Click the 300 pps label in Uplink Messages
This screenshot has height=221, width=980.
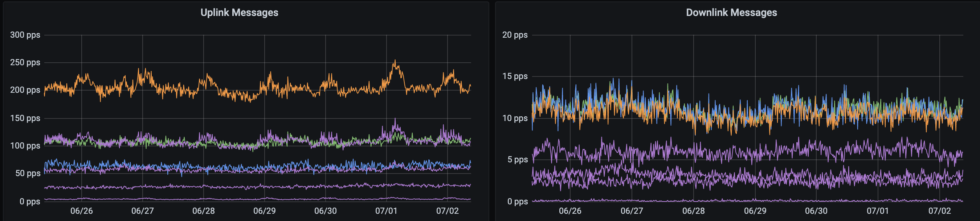(x=25, y=35)
